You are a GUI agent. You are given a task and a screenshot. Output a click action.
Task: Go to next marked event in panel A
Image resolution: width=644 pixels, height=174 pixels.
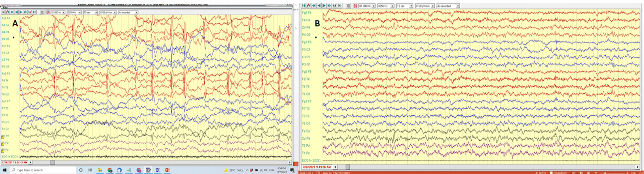(30, 12)
